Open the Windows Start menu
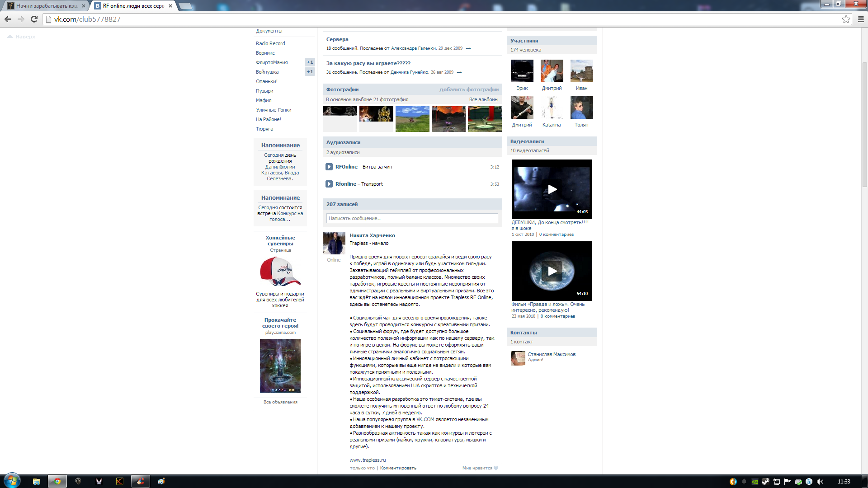The width and height of the screenshot is (868, 488). (x=12, y=481)
